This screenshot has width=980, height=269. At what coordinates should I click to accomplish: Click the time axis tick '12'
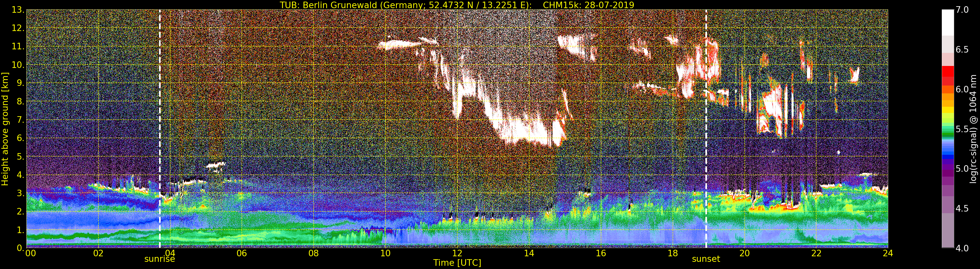pos(457,253)
